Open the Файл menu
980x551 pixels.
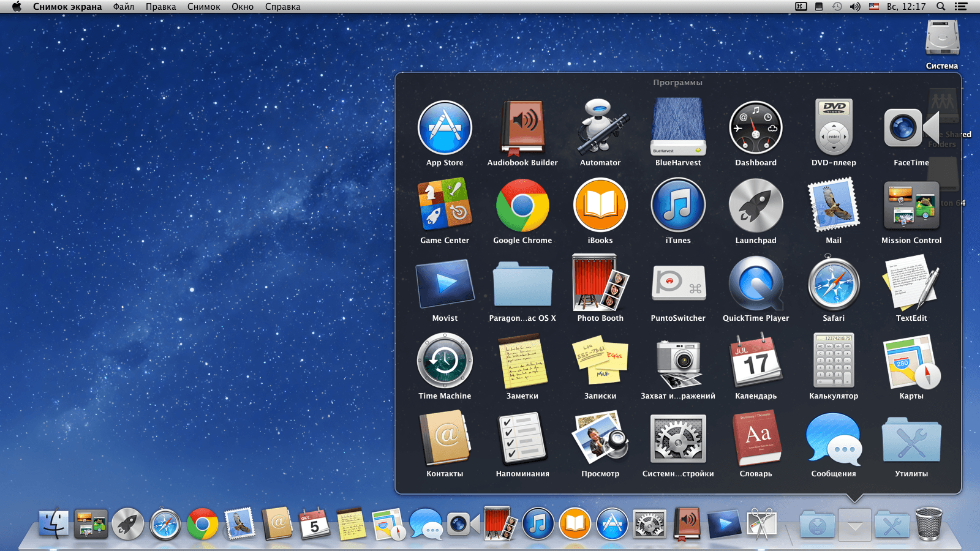124,7
